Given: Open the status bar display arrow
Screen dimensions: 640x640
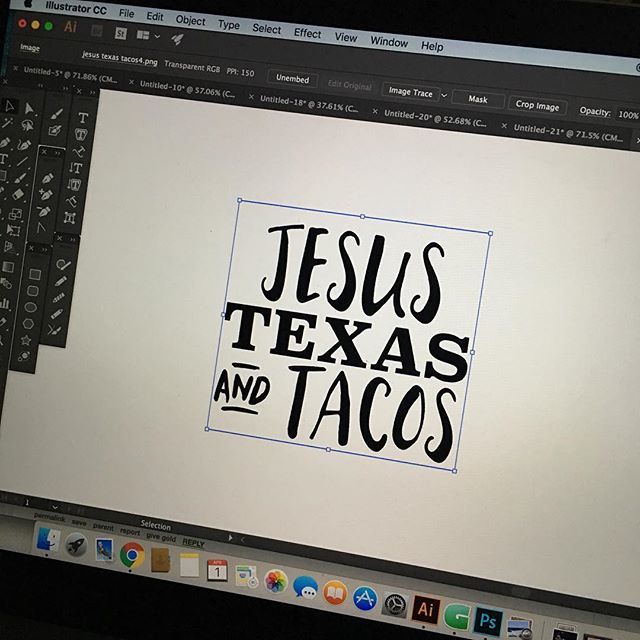Looking at the screenshot, I should click(x=231, y=538).
